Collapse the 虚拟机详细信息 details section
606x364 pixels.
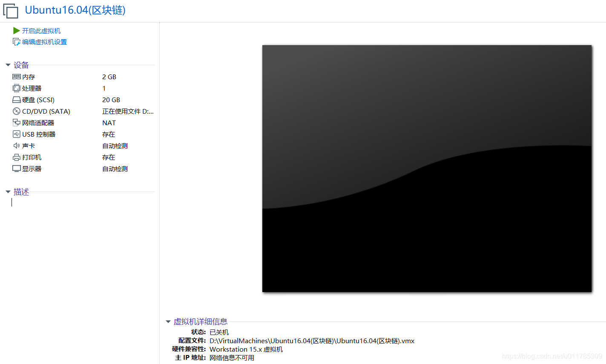168,322
